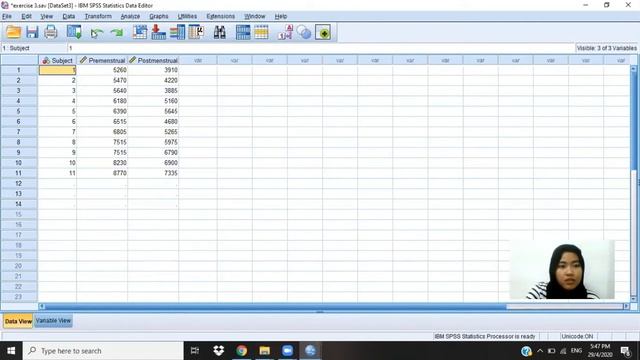This screenshot has width=640, height=360.
Task: Open the Analyze menu
Action: [130, 16]
